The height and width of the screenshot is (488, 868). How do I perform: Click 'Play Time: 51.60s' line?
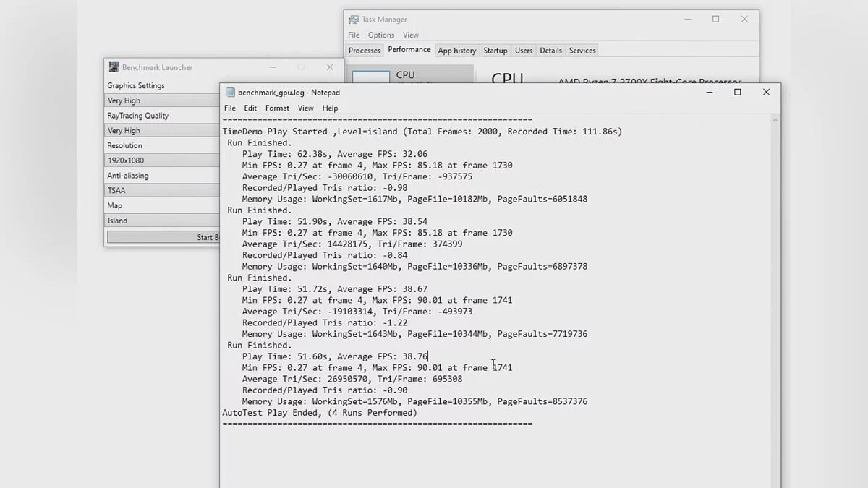pyautogui.click(x=335, y=356)
